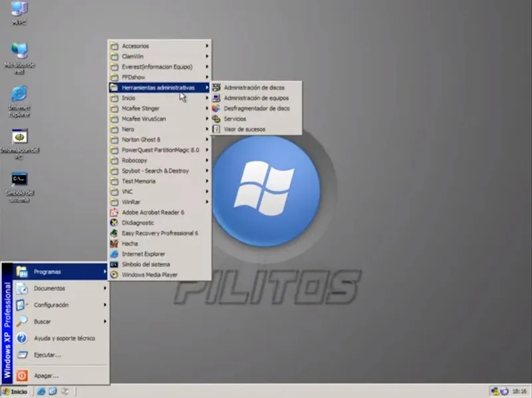Click the second quick launch taskbar icon
The width and height of the screenshot is (532, 398).
[x=53, y=391]
